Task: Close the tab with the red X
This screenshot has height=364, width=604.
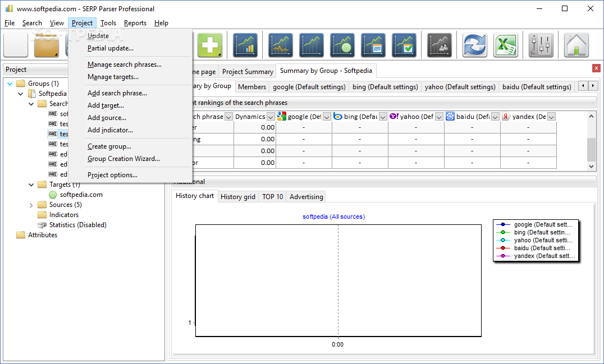Action: coord(596,68)
